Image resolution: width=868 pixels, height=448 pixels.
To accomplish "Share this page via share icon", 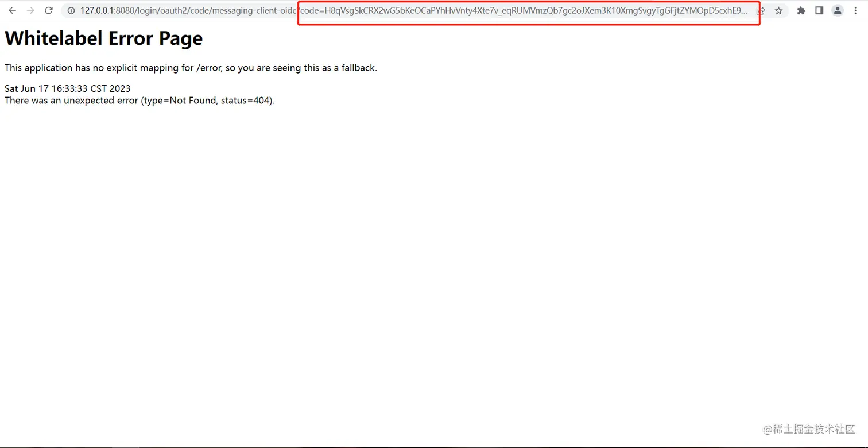I will pyautogui.click(x=761, y=11).
